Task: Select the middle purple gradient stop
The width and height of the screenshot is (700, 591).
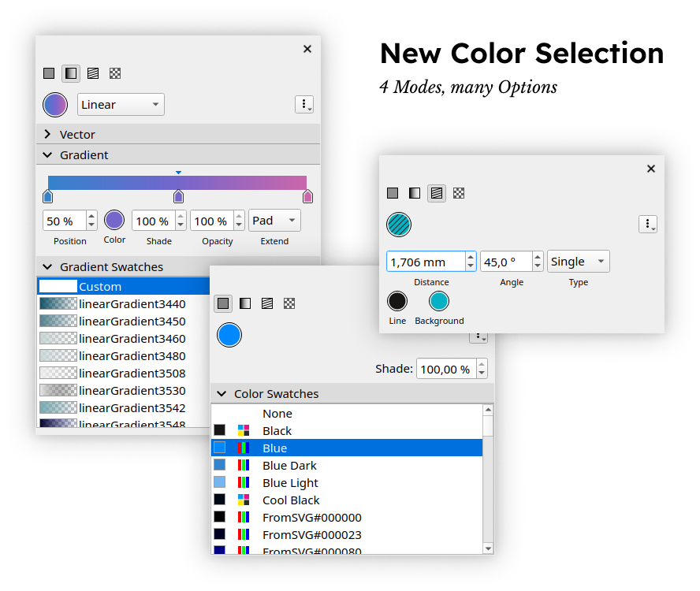Action: point(179,196)
